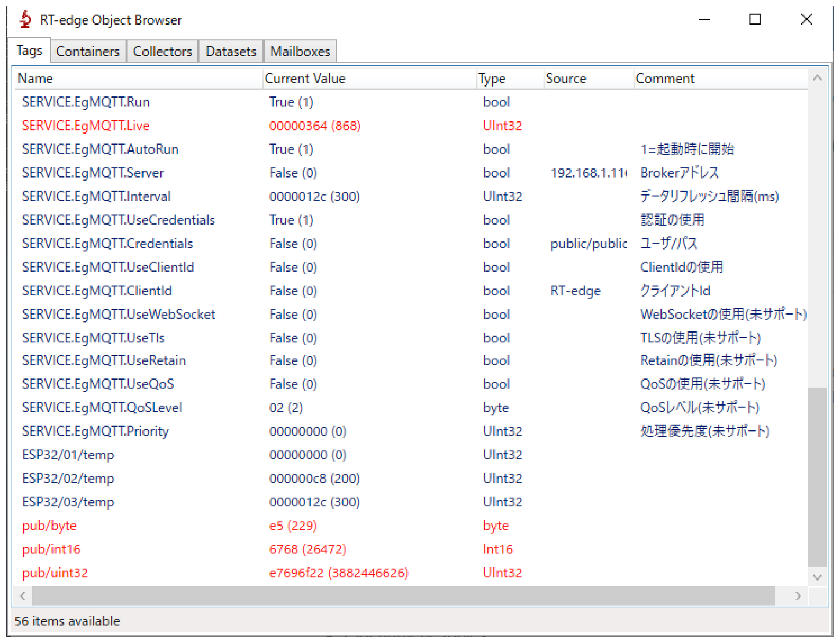
Task: Select the SERVICE.EgMQTT.Interval tag
Action: 96,196
